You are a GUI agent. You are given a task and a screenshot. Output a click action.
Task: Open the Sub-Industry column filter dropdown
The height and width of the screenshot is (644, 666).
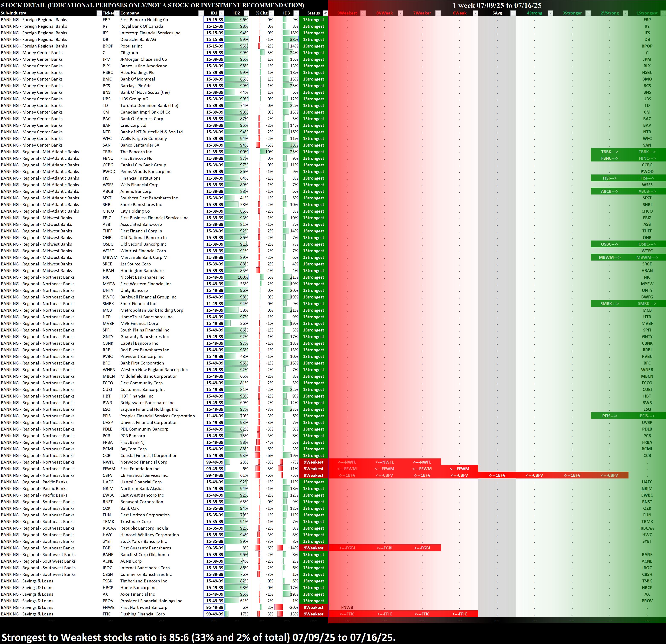99,13
